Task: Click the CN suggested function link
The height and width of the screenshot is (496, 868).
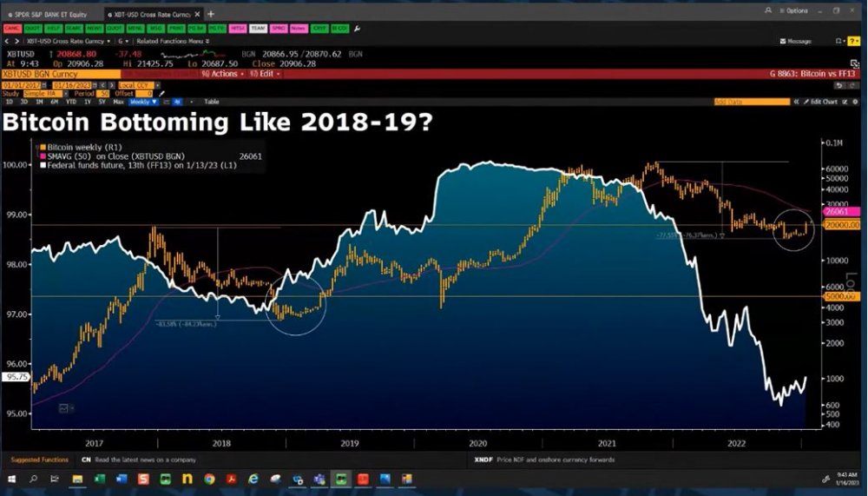Action: click(86, 459)
